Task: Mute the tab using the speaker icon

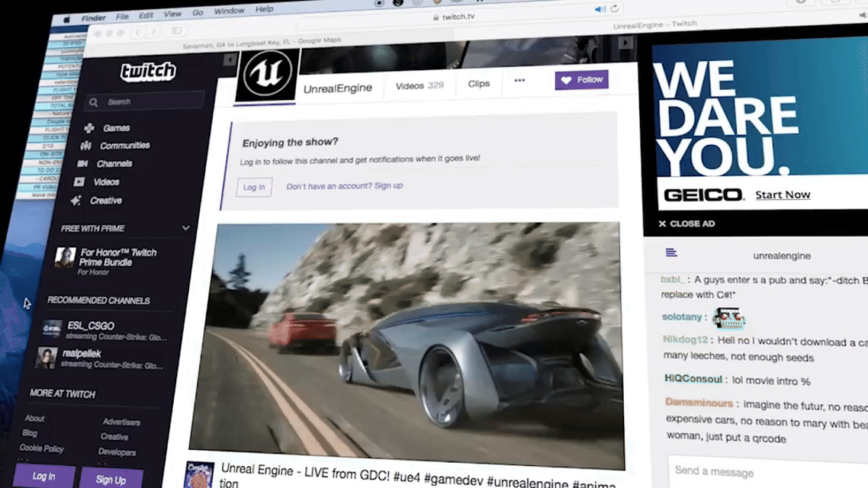Action: (600, 9)
